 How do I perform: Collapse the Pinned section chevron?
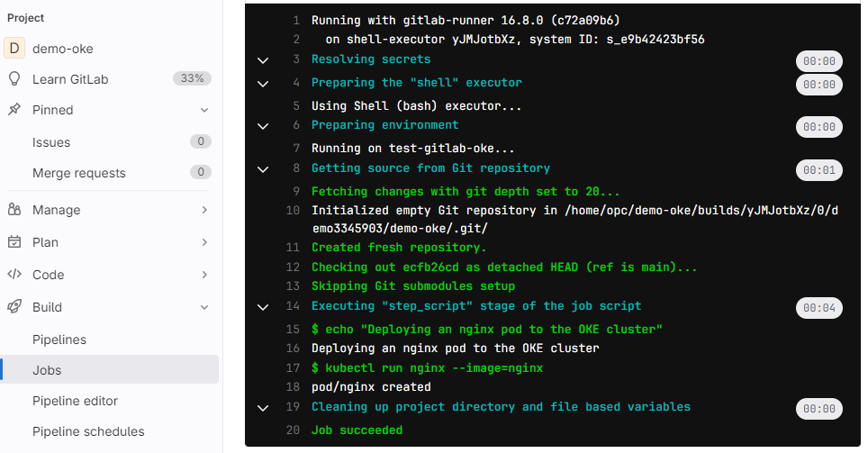(204, 110)
